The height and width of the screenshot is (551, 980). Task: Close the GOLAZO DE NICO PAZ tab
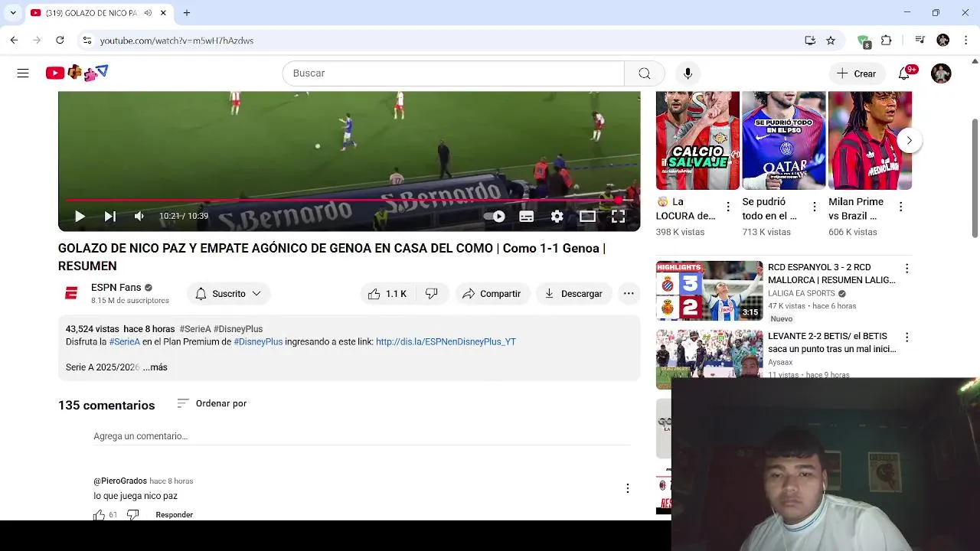coord(163,13)
